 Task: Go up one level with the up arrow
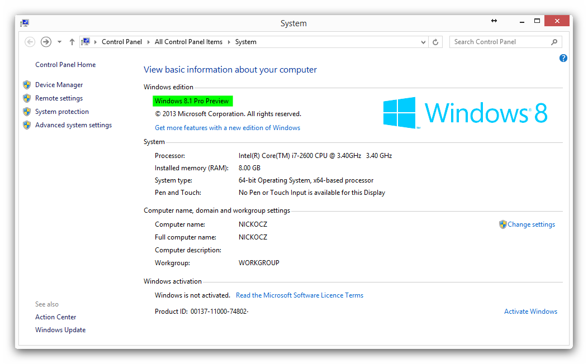(72, 42)
